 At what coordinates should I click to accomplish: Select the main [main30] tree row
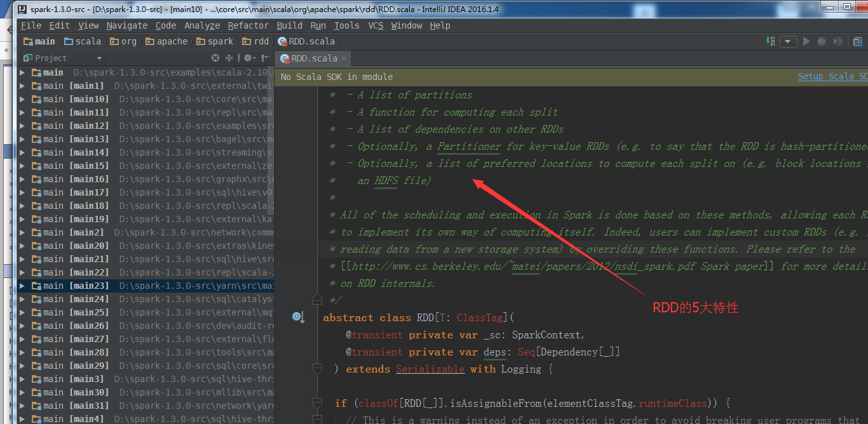click(146, 392)
